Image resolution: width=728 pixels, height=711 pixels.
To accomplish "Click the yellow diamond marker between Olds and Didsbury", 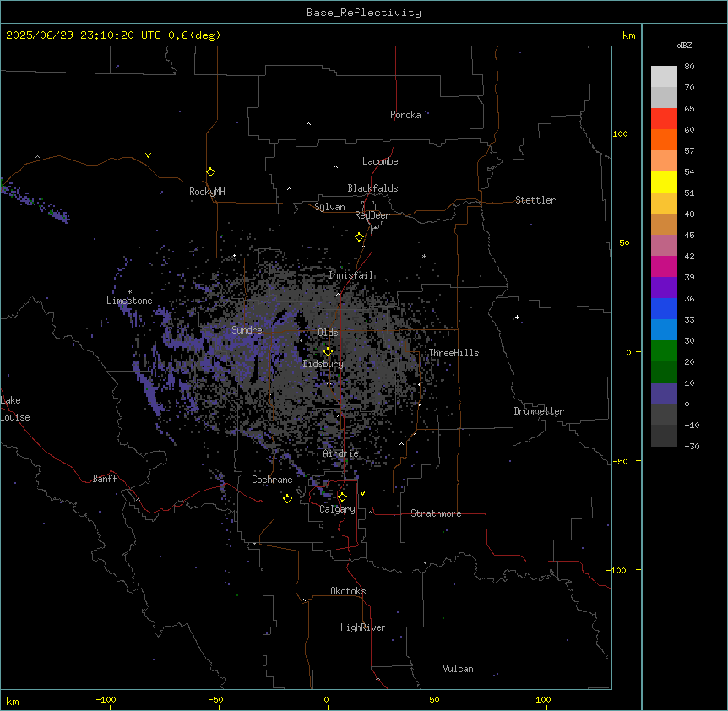I will point(329,351).
